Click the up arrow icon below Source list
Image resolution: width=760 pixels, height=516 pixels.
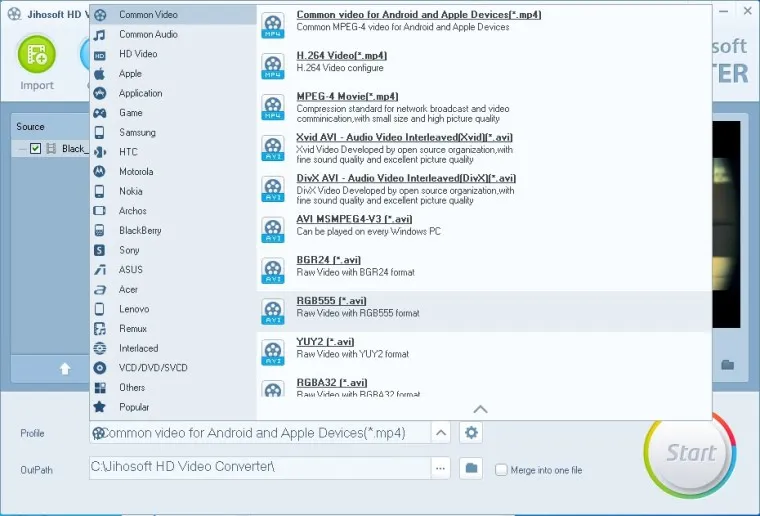65,369
